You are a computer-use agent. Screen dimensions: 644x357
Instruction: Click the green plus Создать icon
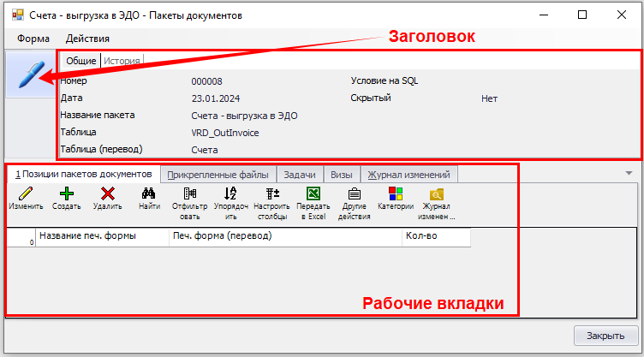tap(67, 194)
